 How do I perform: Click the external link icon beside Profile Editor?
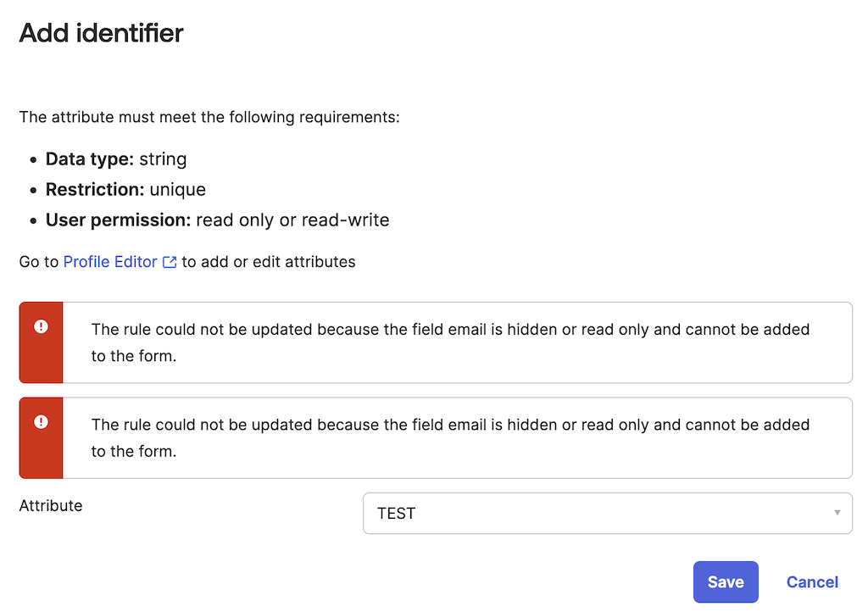tap(168, 262)
